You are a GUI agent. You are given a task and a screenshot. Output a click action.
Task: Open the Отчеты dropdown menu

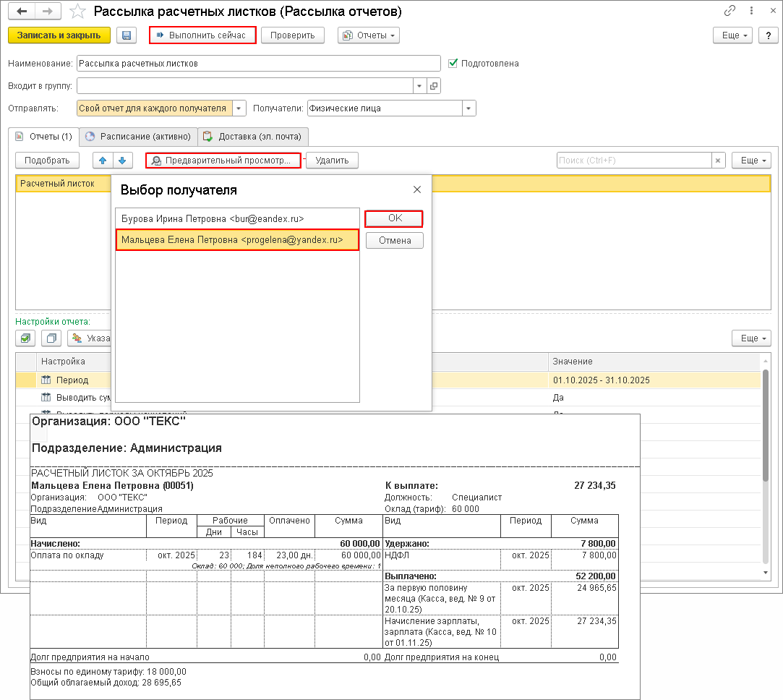369,35
